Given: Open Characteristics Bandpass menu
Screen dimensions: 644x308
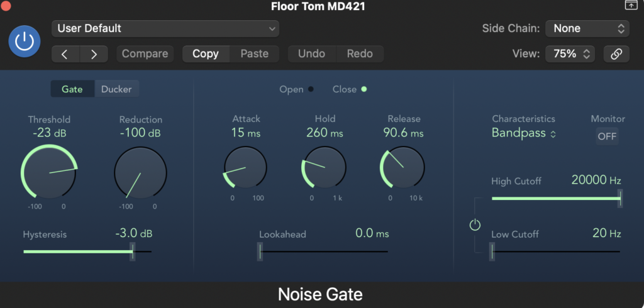Looking at the screenshot, I should [x=523, y=133].
